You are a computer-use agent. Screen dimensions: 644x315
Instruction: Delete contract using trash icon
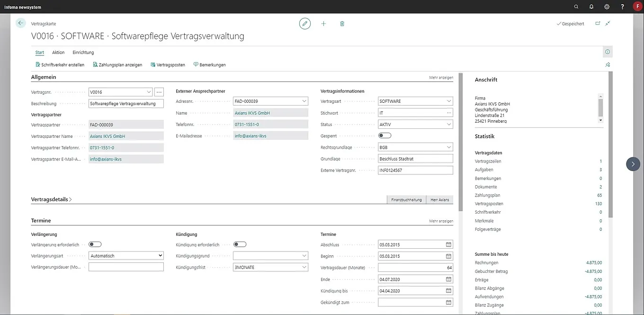click(x=342, y=23)
